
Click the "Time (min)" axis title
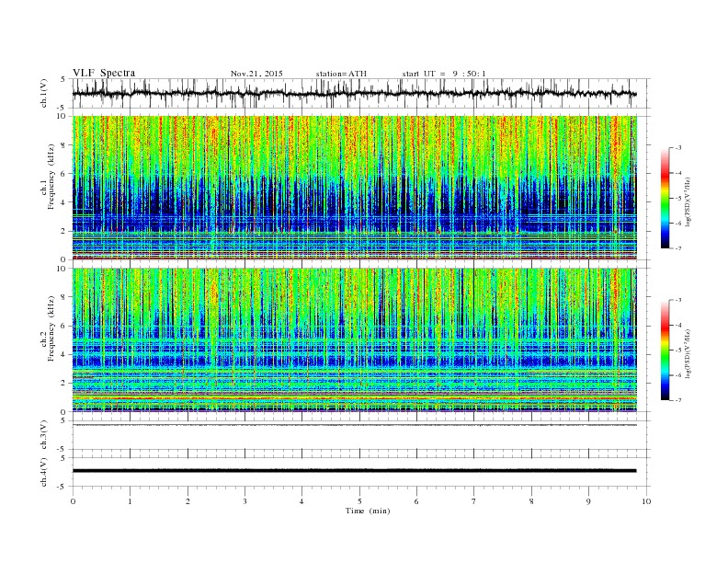(x=368, y=511)
